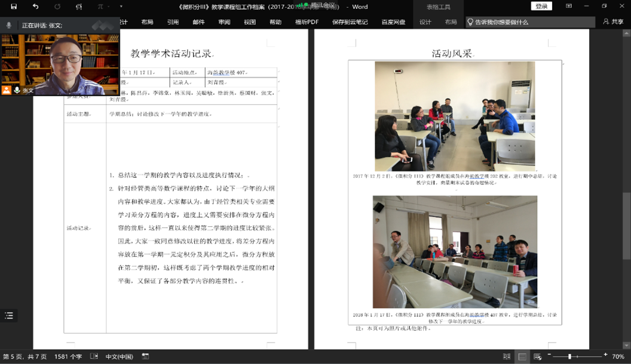Viewport: 631px width, 364px height.
Task: Switch to Web Layout view
Action: tap(538, 357)
